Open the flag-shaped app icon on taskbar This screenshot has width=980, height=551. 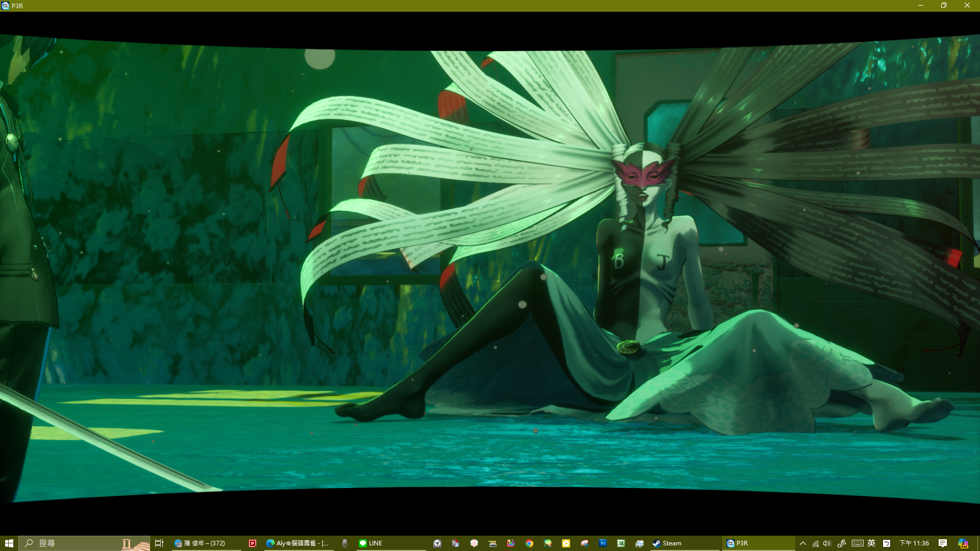point(456,543)
